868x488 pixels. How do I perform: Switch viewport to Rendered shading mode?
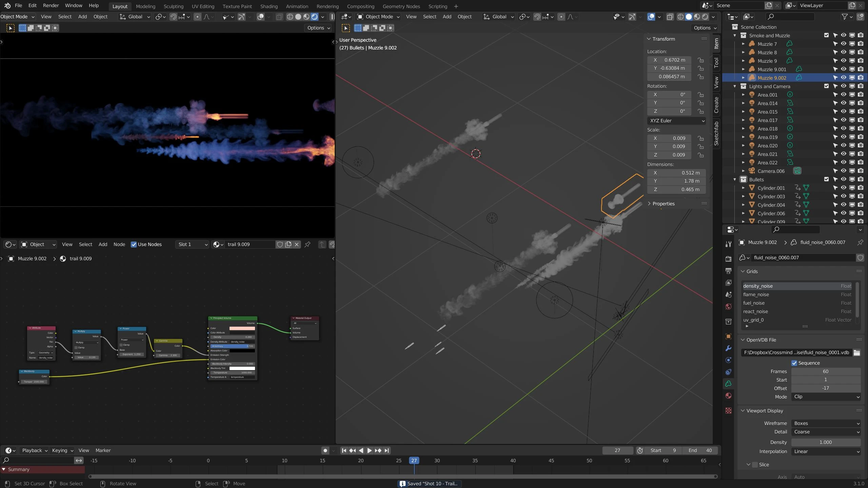705,17
